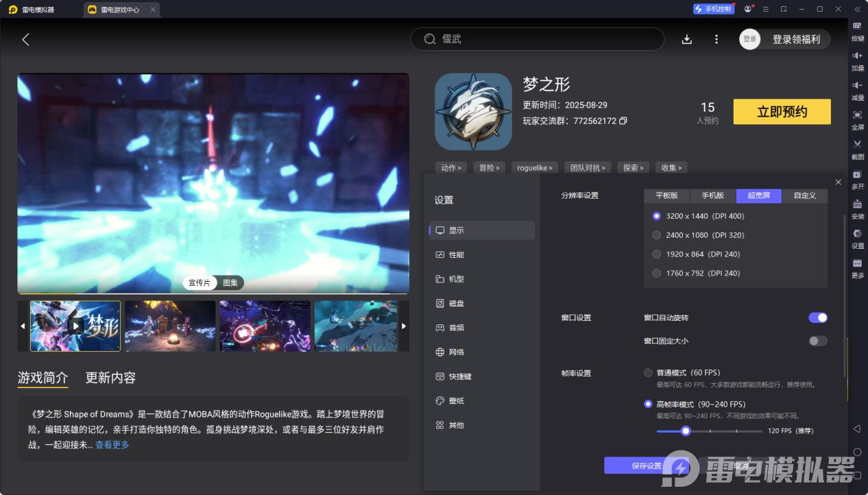Select 2400 x 1080 resolution

click(657, 235)
